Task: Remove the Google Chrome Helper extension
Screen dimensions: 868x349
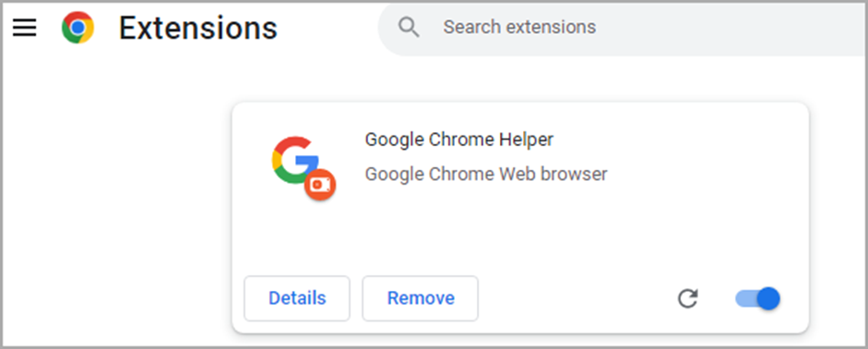Action: [421, 298]
